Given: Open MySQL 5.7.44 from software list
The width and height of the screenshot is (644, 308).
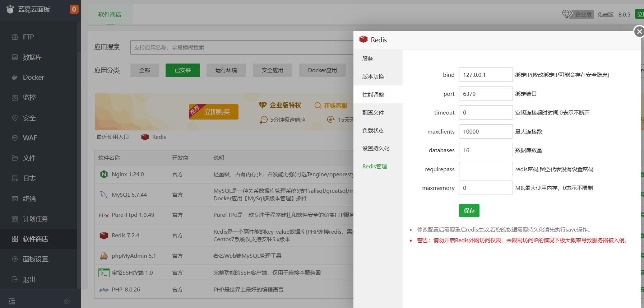Looking at the screenshot, I should coord(129,195).
